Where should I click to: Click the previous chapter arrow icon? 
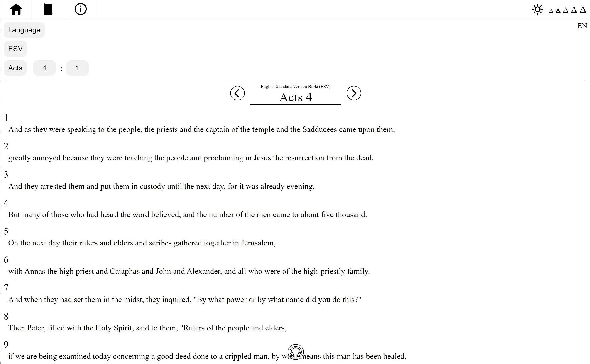237,93
